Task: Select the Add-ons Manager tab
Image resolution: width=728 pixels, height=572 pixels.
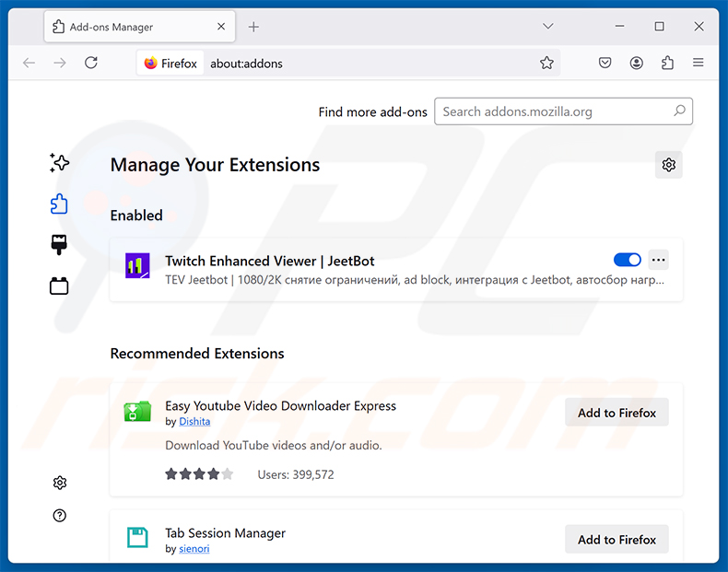Action: (140, 27)
